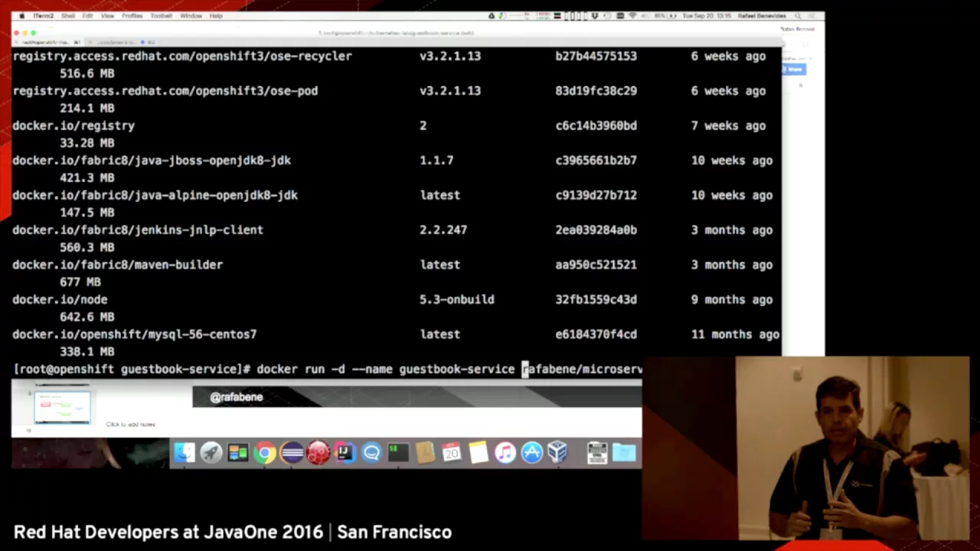Open the Window menu
This screenshot has width=980, height=551.
[x=191, y=15]
